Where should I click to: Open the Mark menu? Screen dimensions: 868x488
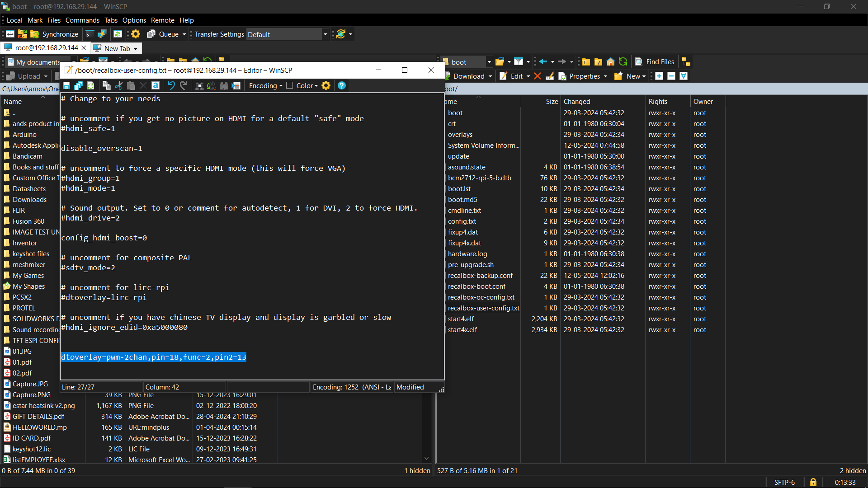click(35, 20)
